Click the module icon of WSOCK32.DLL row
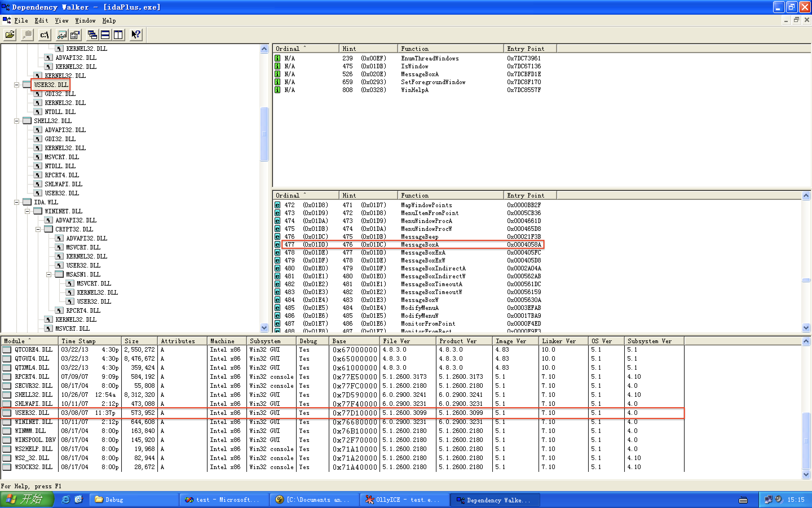Viewport: 812px width, 508px height. pos(7,467)
